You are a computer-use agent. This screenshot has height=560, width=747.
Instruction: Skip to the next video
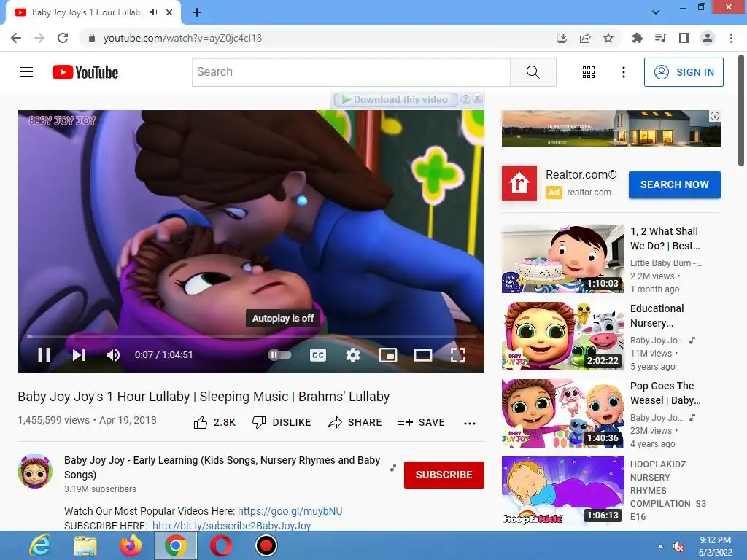(79, 355)
